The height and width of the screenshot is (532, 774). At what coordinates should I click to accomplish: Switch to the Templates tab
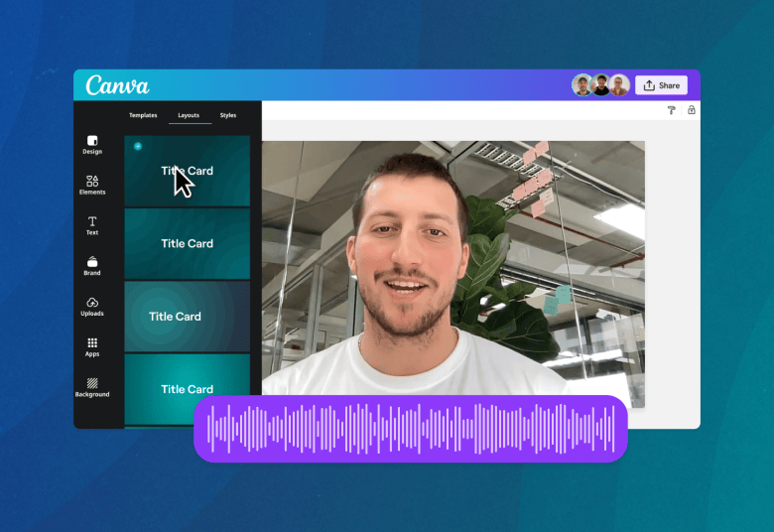[x=143, y=115]
